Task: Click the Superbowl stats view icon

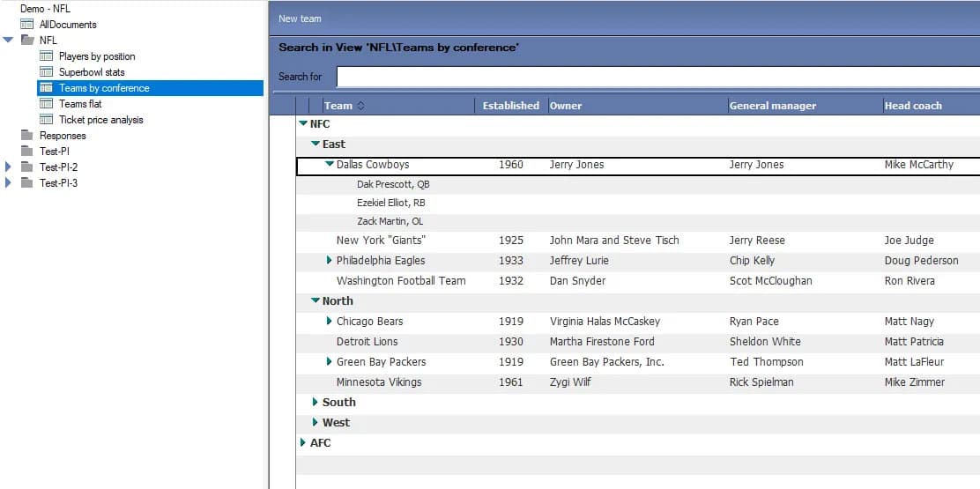Action: (x=46, y=72)
